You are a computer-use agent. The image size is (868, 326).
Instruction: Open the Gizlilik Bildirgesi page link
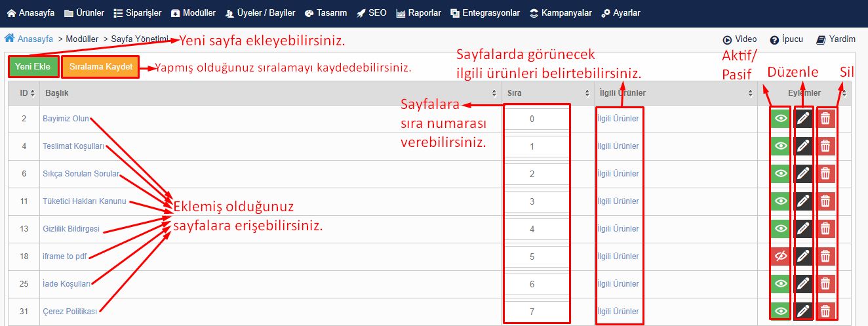coord(71,229)
